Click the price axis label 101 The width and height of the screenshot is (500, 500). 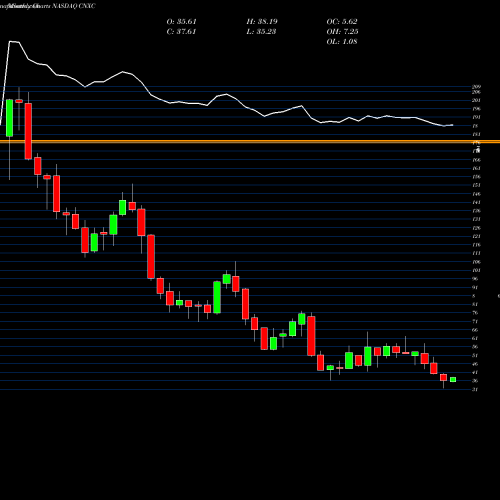pos(476,270)
